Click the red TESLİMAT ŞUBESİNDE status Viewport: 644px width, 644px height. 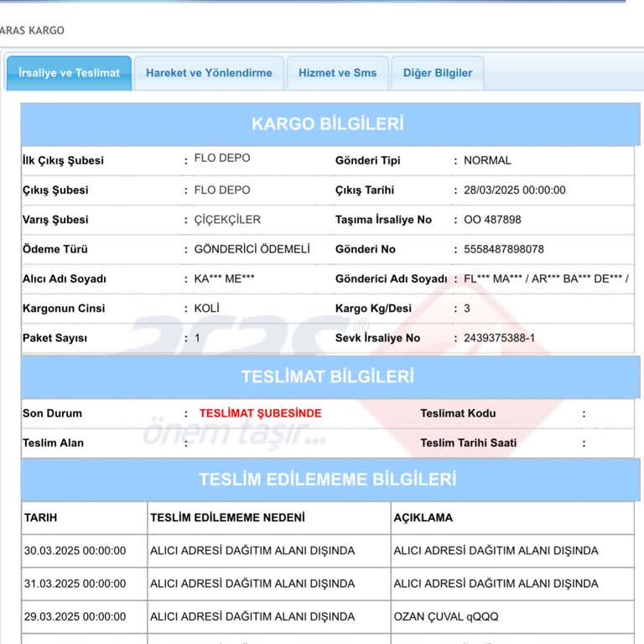coord(261,413)
